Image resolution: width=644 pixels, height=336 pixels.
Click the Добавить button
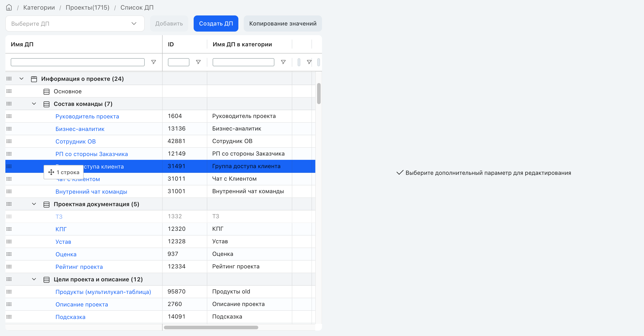tap(169, 24)
